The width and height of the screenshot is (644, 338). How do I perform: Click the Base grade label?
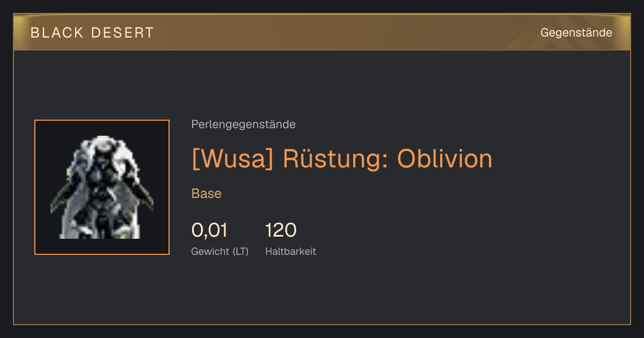click(x=207, y=194)
